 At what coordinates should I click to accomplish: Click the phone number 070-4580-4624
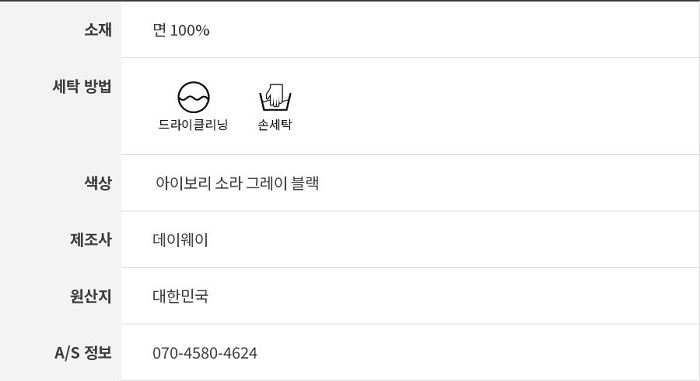[x=205, y=353]
